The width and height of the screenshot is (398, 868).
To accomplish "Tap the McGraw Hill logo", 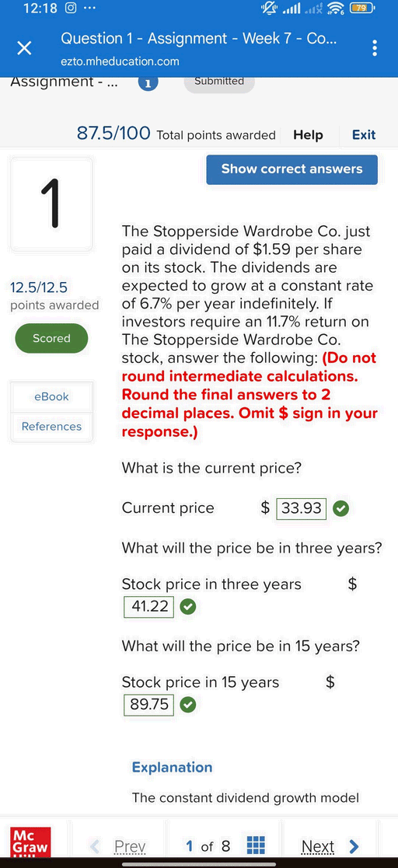I will pyautogui.click(x=30, y=842).
